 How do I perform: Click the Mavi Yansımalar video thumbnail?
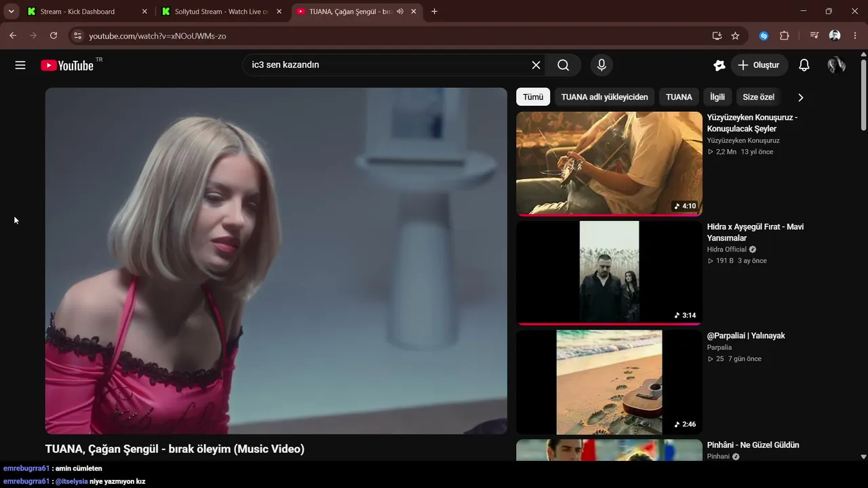(x=609, y=272)
